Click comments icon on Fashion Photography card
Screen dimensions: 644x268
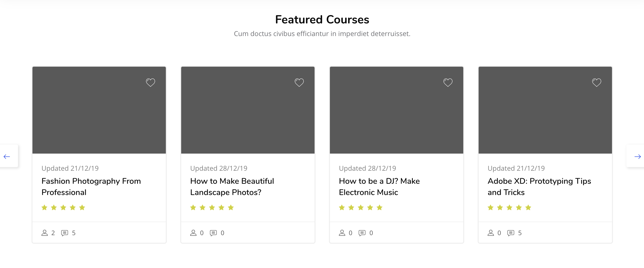click(64, 233)
